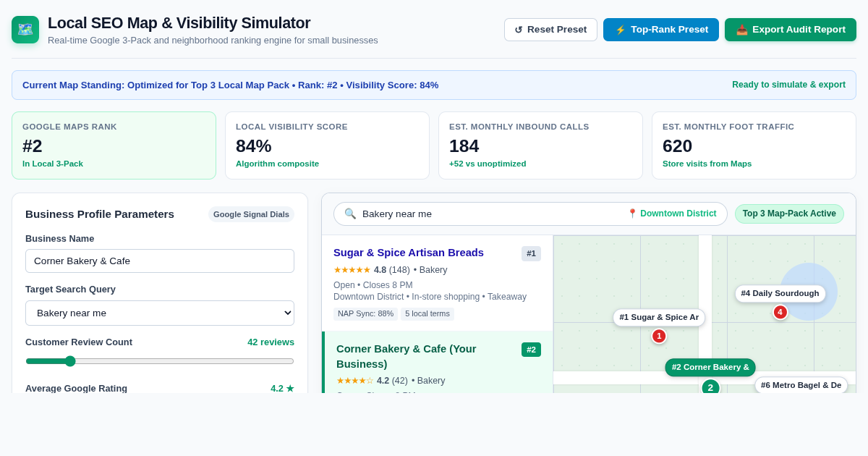This screenshot has height=456, width=868.
Task: Click the #2 Corner Bakery map label
Action: 710,367
